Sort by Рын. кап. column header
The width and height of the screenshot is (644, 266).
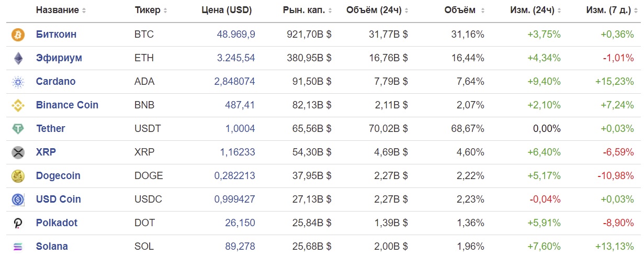tap(307, 10)
